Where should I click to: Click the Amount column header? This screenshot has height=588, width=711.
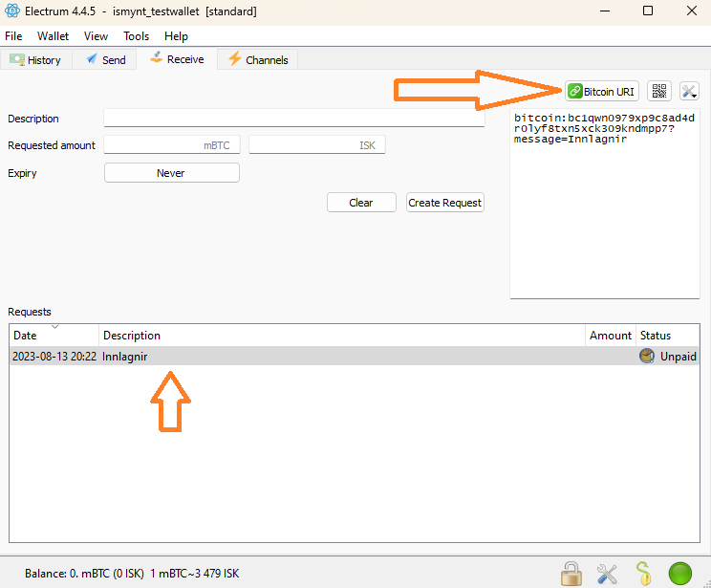(x=611, y=336)
